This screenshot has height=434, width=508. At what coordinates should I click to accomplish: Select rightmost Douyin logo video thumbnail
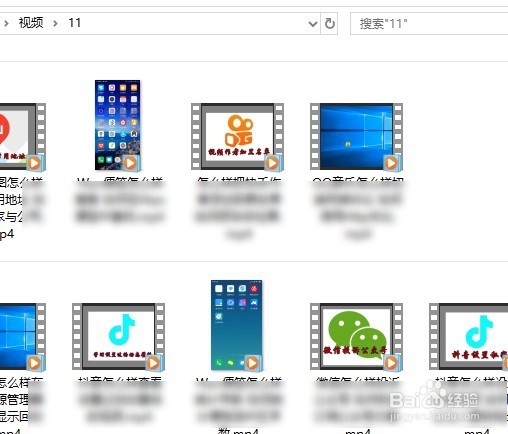click(469, 337)
